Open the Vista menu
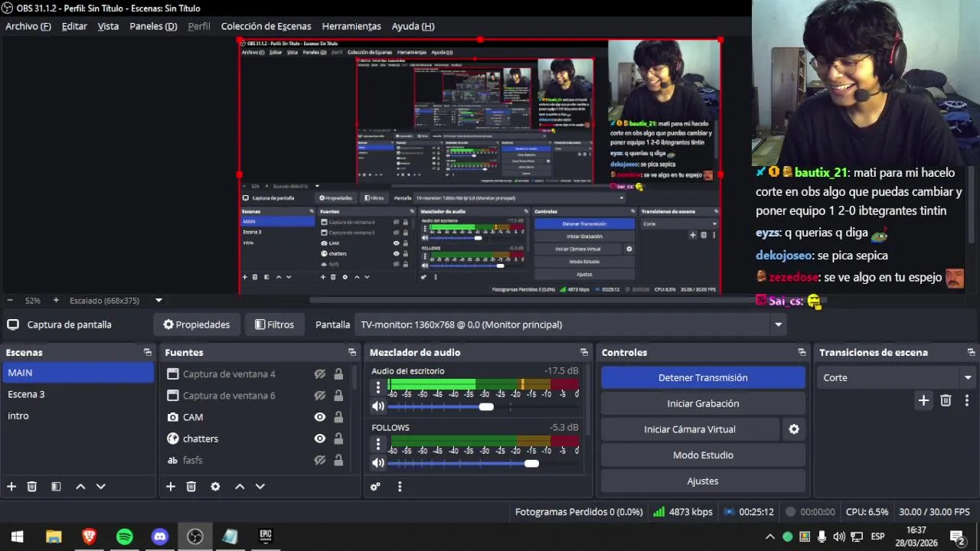The width and height of the screenshot is (980, 551). point(108,26)
